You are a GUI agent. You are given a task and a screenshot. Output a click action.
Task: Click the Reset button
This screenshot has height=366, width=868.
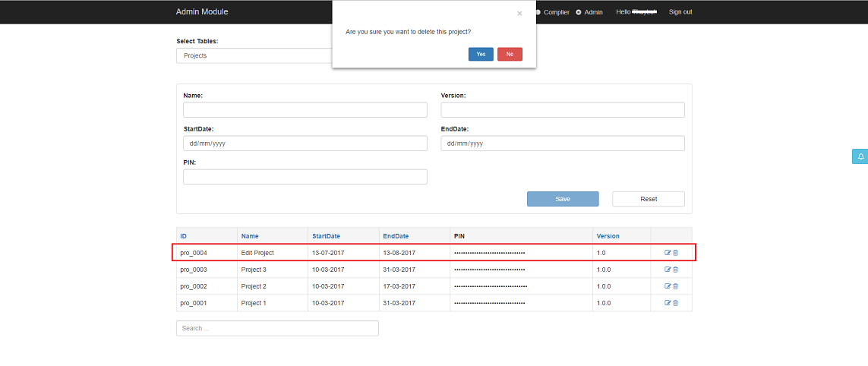[x=649, y=199]
